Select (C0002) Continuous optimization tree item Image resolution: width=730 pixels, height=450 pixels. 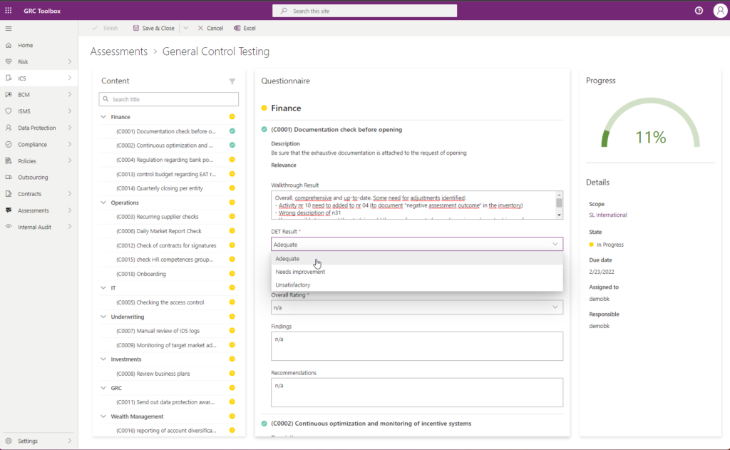165,145
